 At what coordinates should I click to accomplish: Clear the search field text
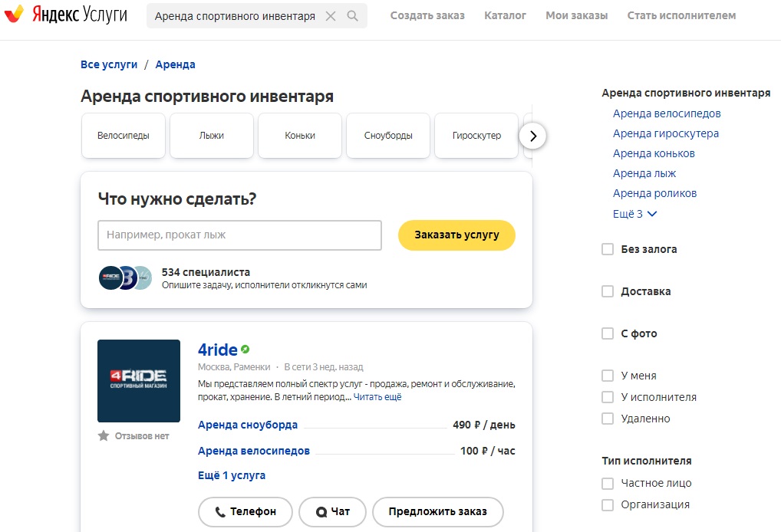tap(330, 16)
